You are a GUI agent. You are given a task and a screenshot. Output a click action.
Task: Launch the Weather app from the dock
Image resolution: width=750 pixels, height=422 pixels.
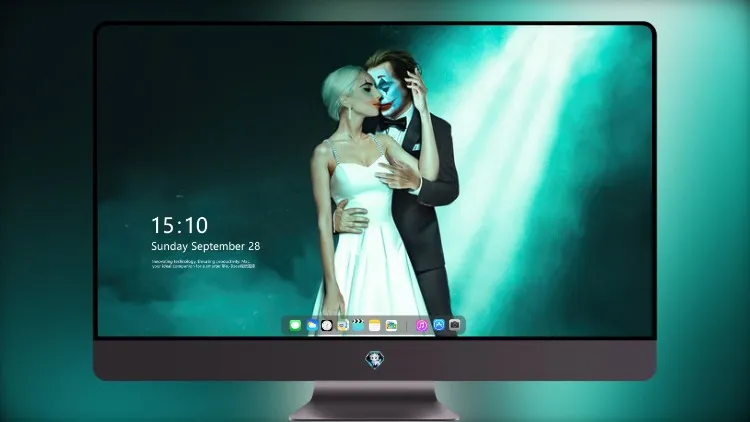pos(312,326)
